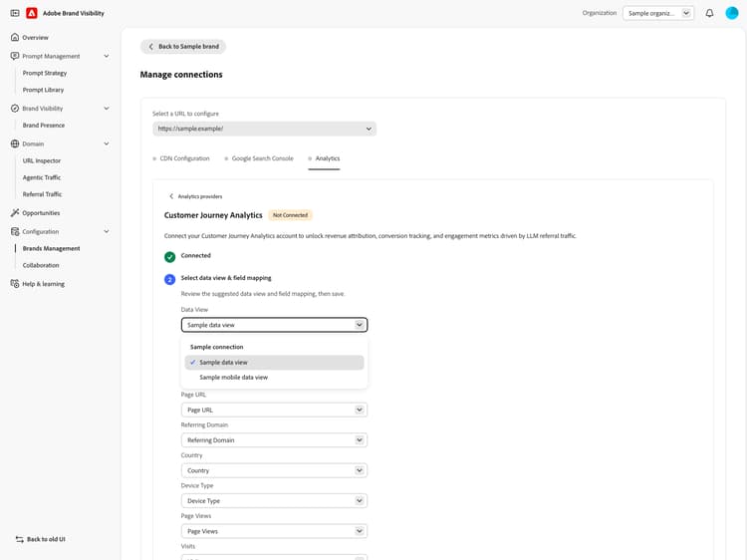Go Back to Sample brand
The height and width of the screenshot is (560, 747).
click(183, 46)
